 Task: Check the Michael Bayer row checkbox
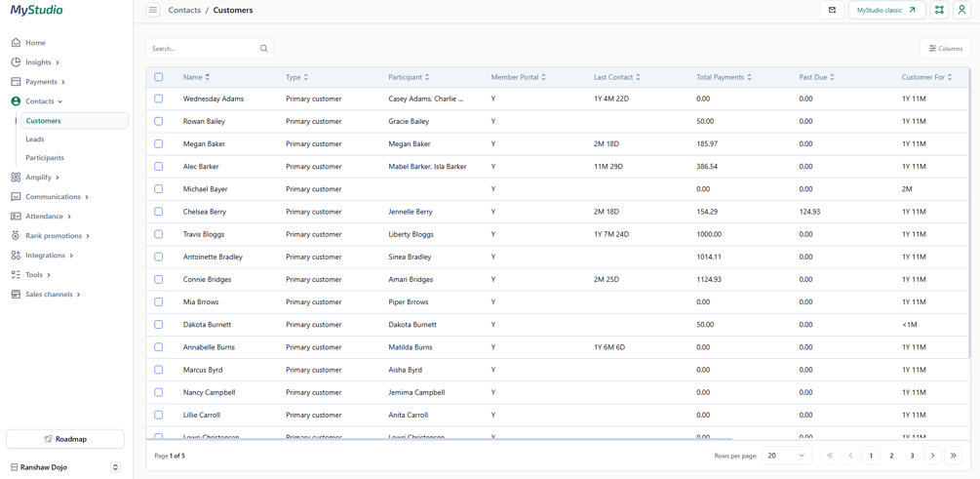159,189
